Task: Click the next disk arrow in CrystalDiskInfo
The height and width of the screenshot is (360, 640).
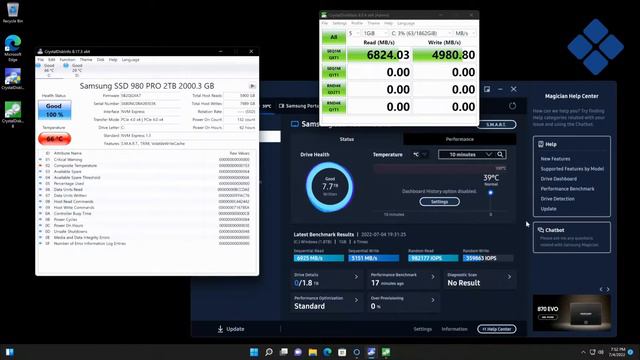Action: [252, 86]
